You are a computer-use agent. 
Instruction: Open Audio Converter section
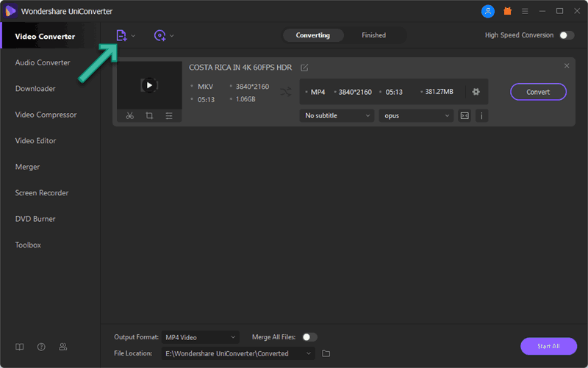[43, 62]
